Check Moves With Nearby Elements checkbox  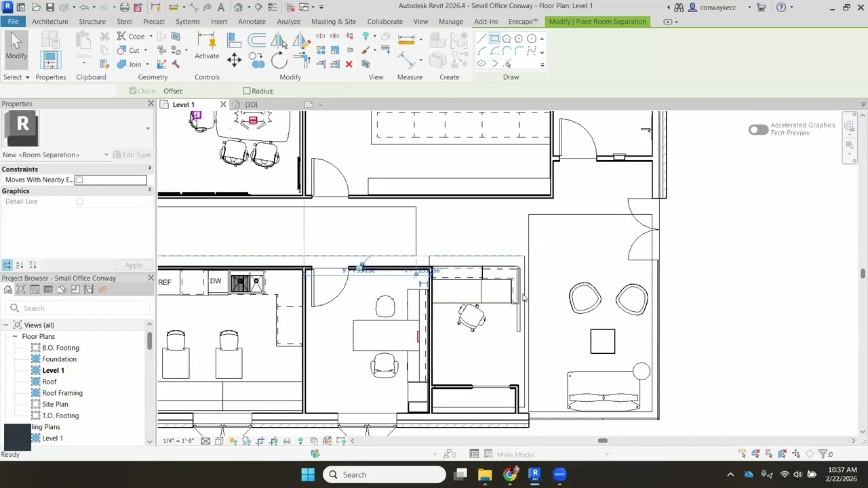(x=79, y=180)
